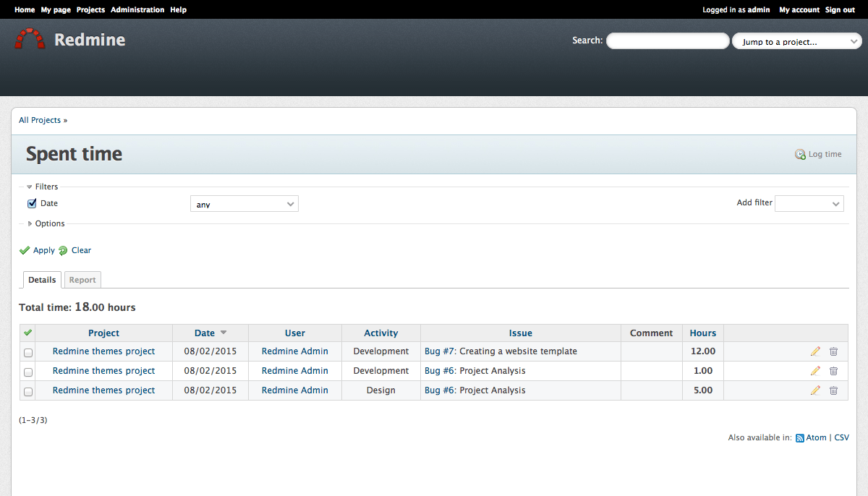Open the Home menu item
The height and width of the screenshot is (496, 868).
click(x=25, y=10)
